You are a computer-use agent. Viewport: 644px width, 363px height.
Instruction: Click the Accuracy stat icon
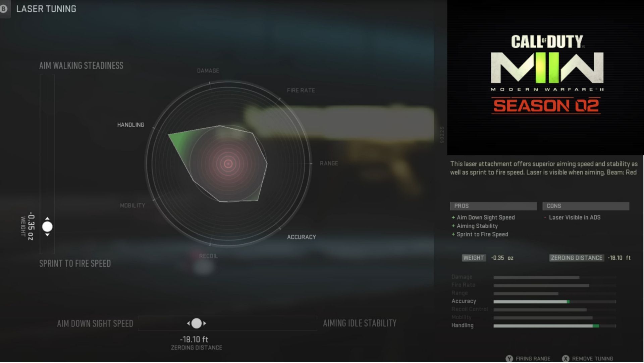(464, 301)
